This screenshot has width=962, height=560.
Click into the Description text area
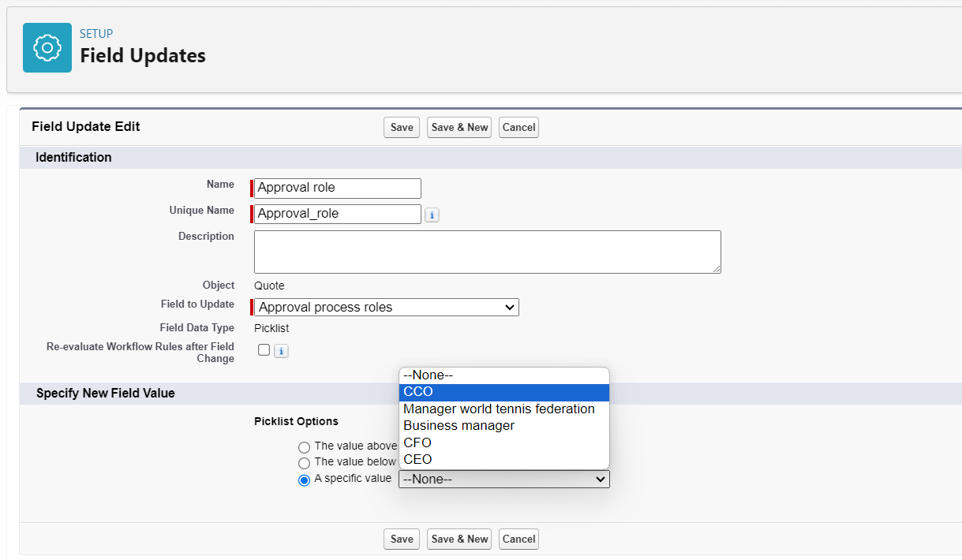(x=487, y=252)
